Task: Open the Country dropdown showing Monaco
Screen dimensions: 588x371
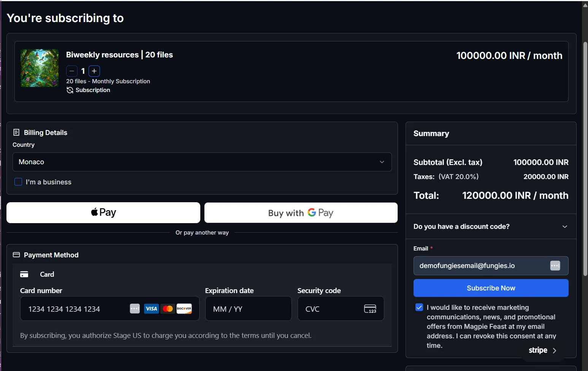Action: [202, 162]
